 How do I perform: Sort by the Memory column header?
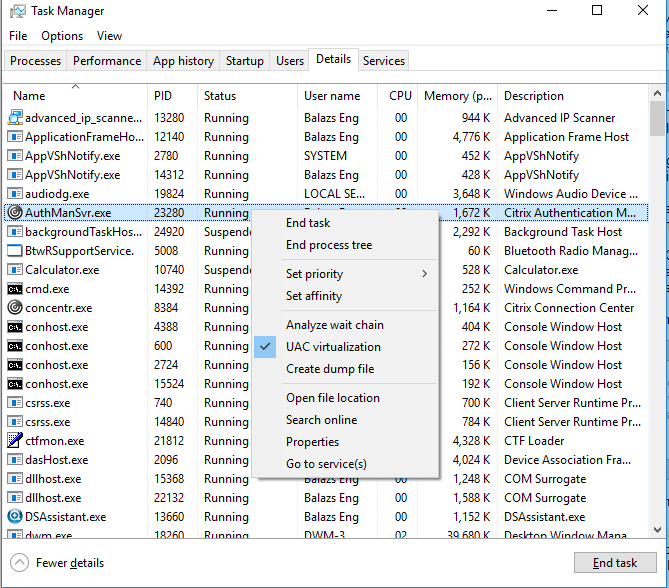[x=457, y=96]
